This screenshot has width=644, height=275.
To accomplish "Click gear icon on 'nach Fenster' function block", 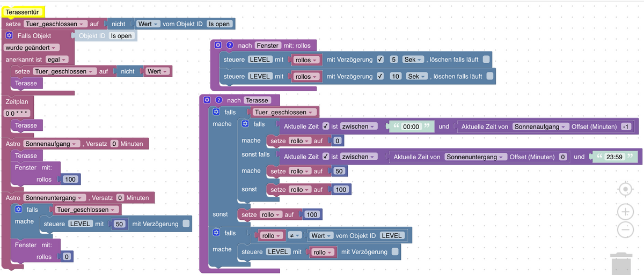I will point(218,46).
